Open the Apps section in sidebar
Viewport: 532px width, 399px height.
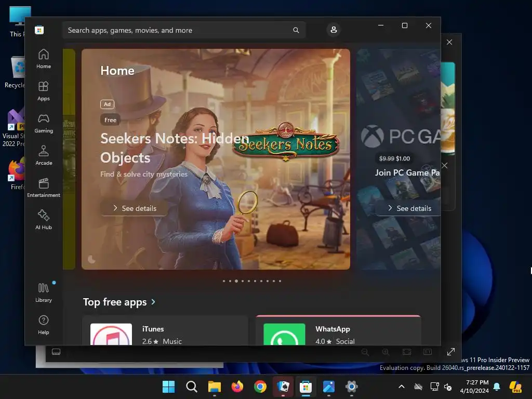44,91
